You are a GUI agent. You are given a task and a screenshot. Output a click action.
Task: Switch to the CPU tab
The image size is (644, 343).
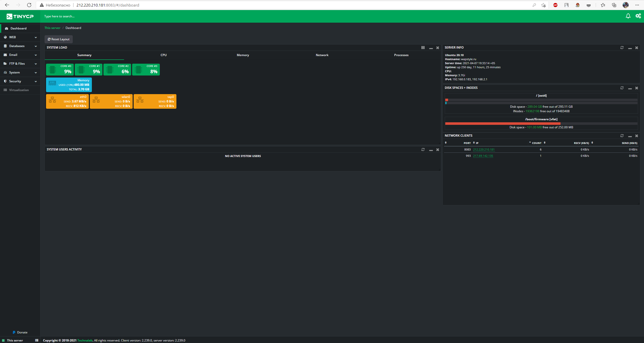tap(164, 55)
